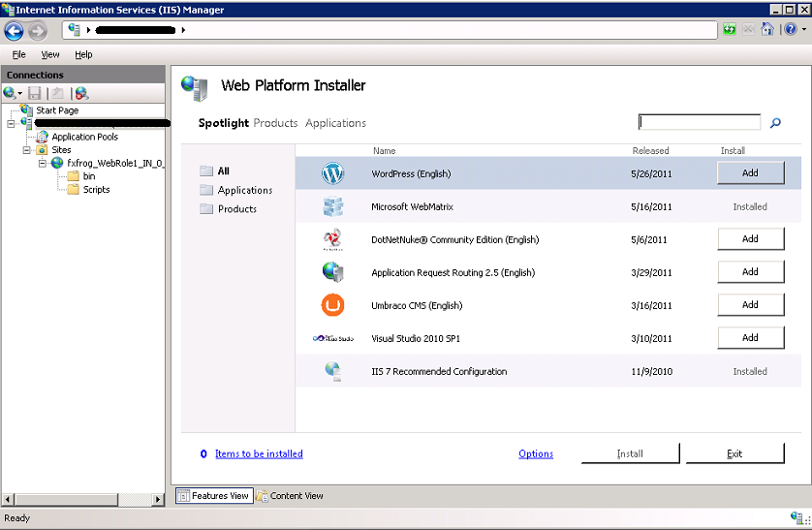Image resolution: width=812 pixels, height=530 pixels.
Task: Open the View menu
Action: point(50,55)
